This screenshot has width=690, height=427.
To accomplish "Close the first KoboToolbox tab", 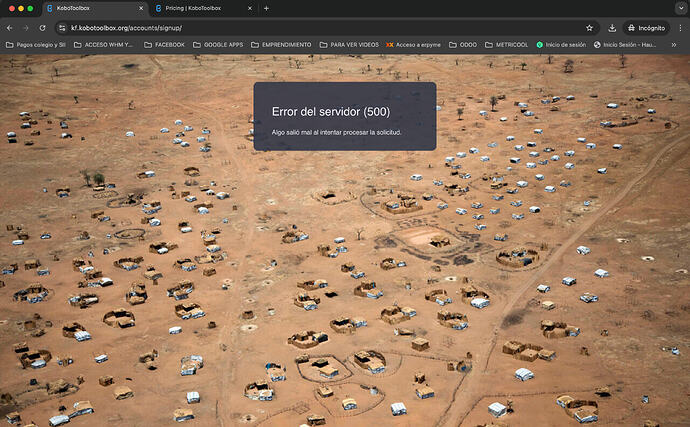I will 139,8.
